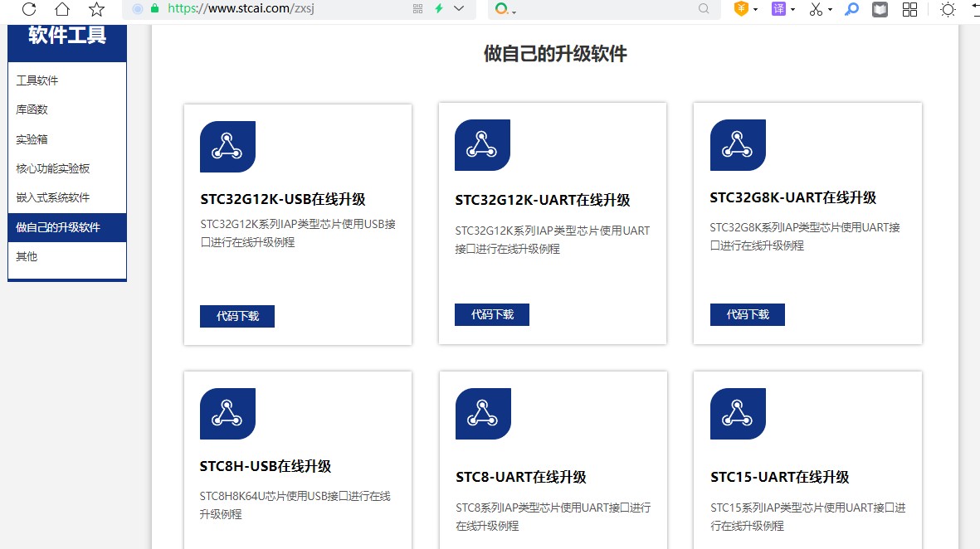980x549 pixels.
Task: Click the 做自己的升级软件 page heading
Action: pyautogui.click(x=555, y=54)
